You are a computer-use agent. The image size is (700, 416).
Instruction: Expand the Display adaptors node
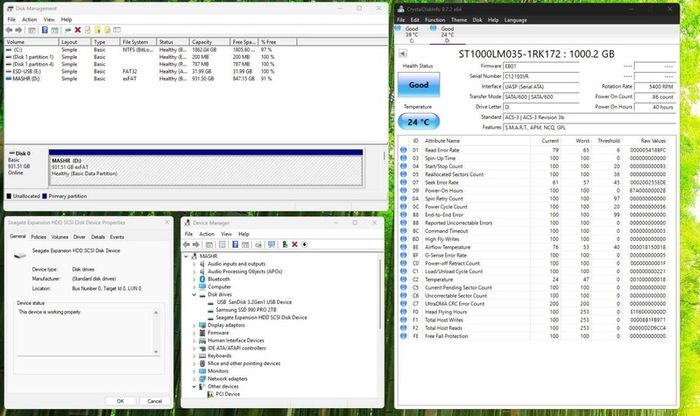[x=194, y=325]
